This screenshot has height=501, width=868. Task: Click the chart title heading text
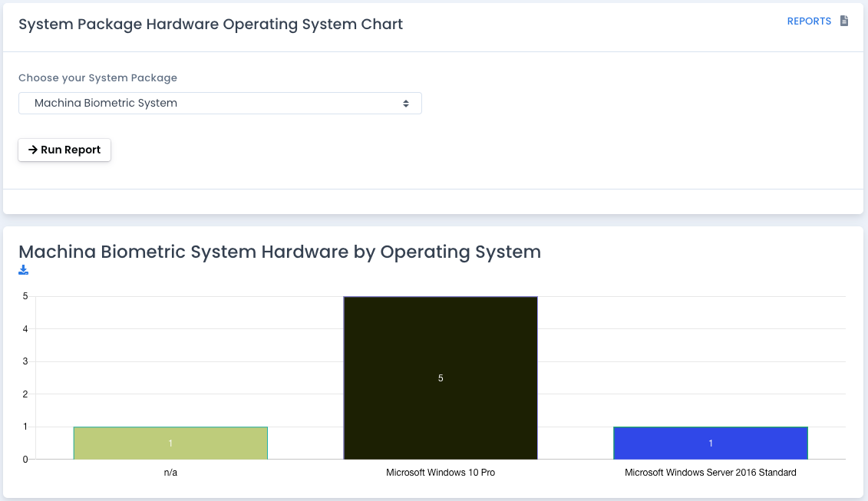coord(279,252)
